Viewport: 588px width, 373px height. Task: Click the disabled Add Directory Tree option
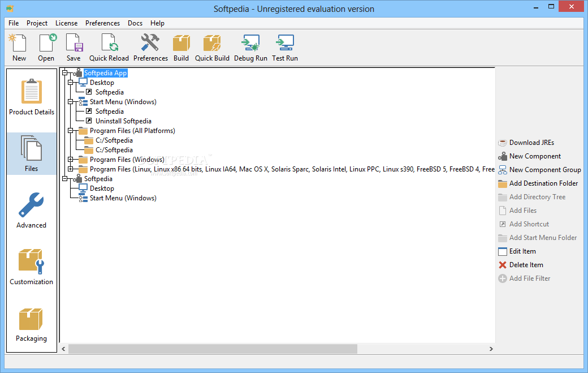[x=532, y=196]
